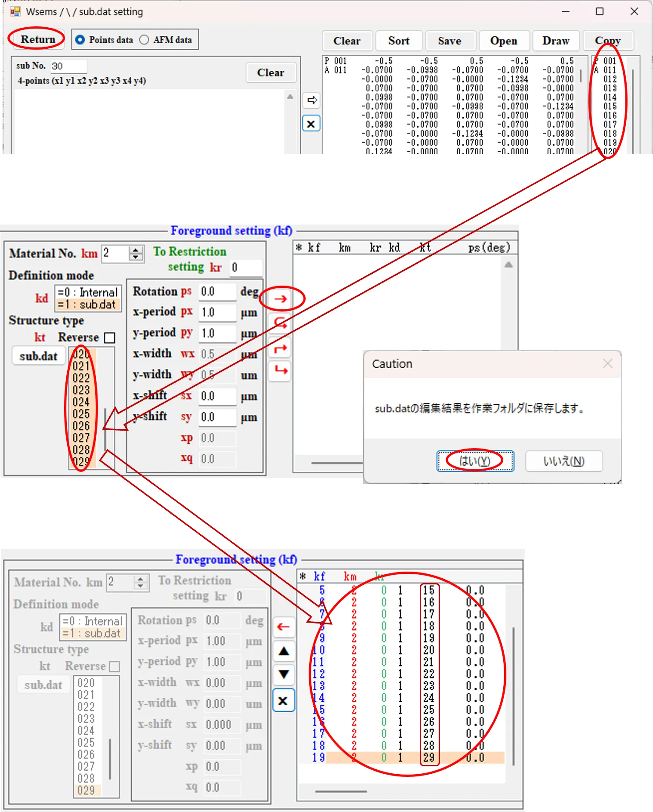Click the X icon beside points list
Screen dimensions: 653x812
click(311, 124)
